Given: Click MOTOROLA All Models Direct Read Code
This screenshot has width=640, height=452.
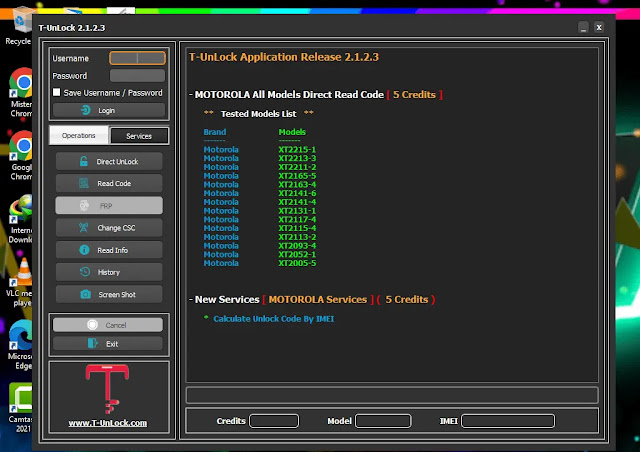Looking at the screenshot, I should pyautogui.click(x=289, y=95).
